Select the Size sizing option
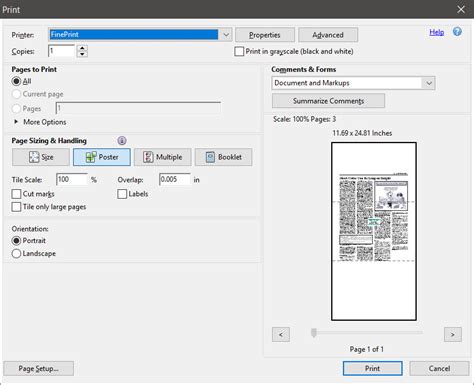 point(41,157)
